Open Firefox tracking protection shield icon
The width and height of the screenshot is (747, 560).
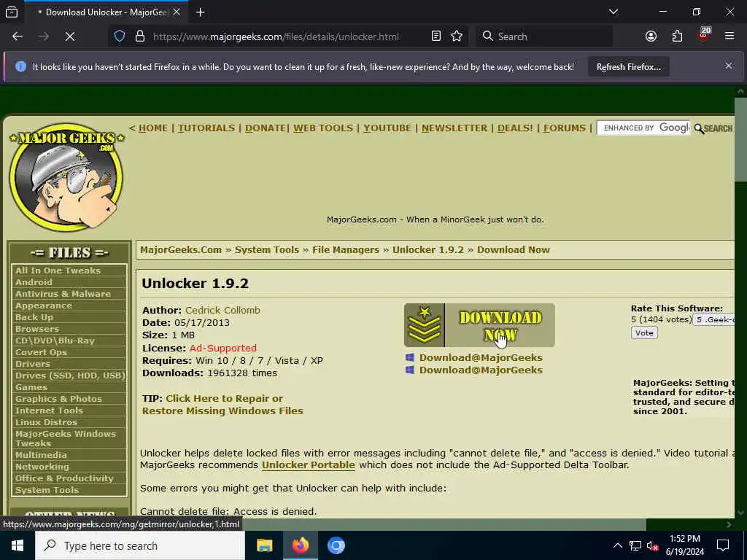point(120,36)
